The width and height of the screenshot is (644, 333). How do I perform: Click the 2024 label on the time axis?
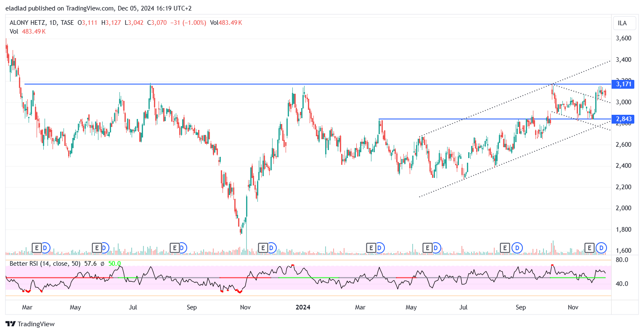[x=303, y=307]
